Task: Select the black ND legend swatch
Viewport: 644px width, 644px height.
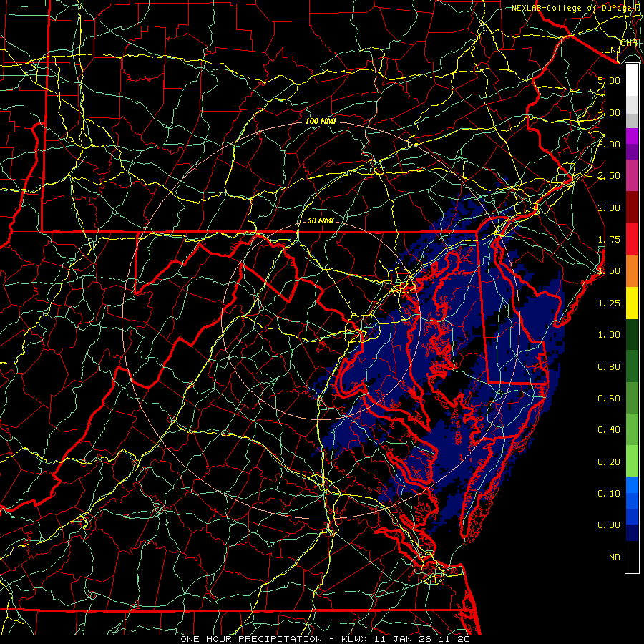Action: 632,557
